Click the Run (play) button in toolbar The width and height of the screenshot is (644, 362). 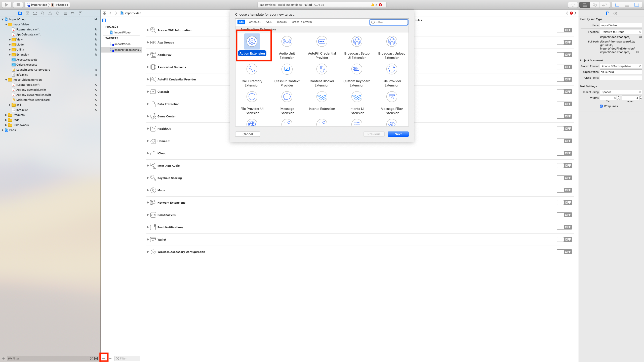coord(7,5)
